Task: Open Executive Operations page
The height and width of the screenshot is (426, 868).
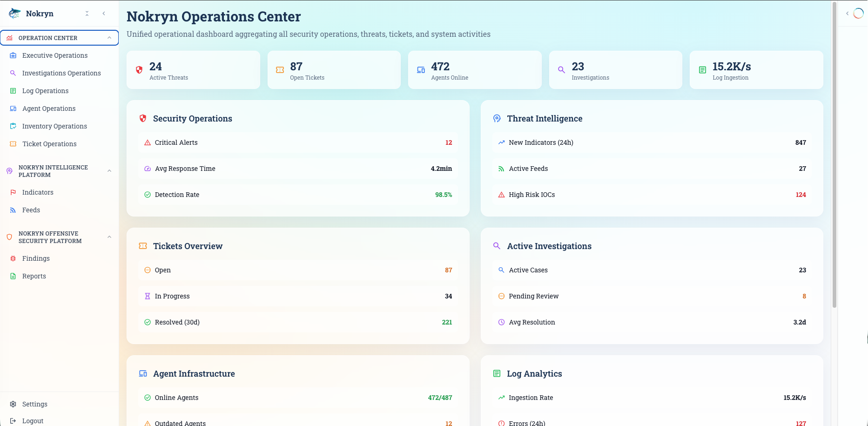Action: coord(55,55)
